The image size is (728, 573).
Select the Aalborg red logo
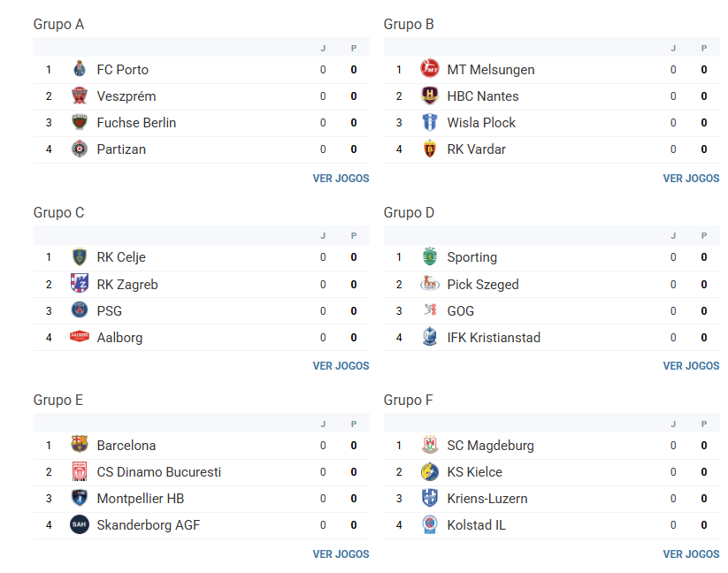click(x=80, y=337)
